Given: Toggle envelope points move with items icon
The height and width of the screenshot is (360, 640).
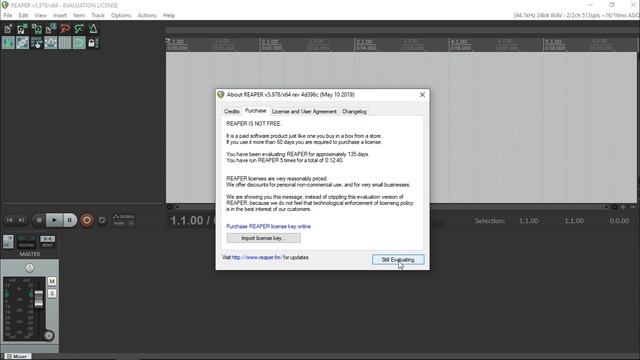Looking at the screenshot, I should 51,43.
